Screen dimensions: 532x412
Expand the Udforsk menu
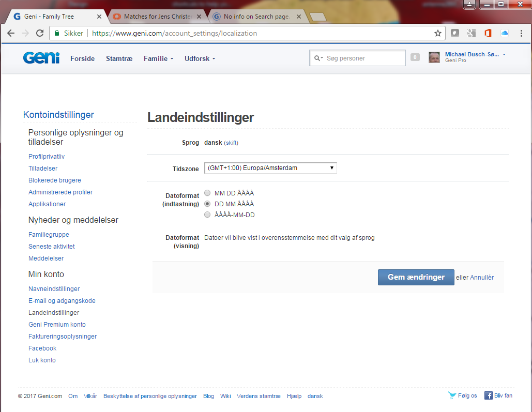coord(200,58)
